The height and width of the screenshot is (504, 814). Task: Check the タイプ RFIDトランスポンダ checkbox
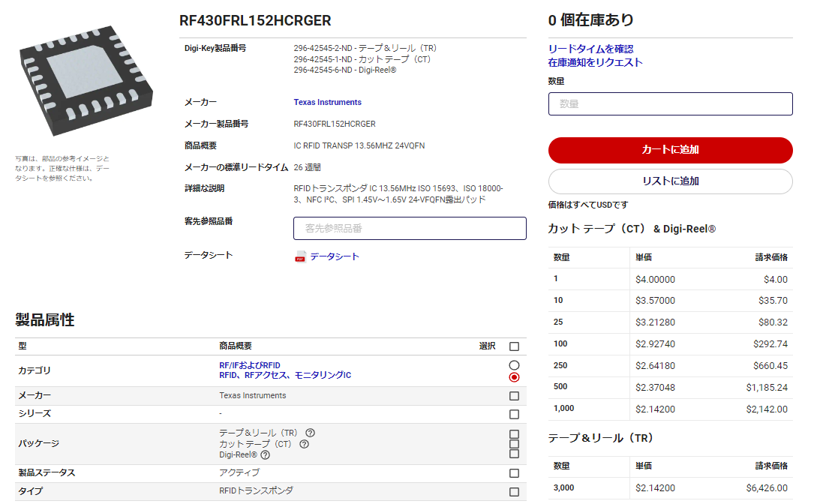point(514,491)
